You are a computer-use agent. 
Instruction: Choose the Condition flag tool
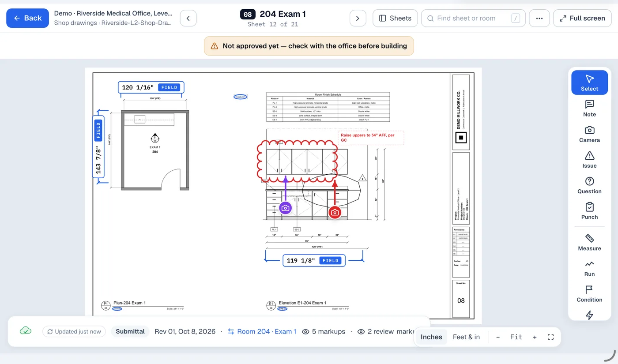tap(589, 293)
